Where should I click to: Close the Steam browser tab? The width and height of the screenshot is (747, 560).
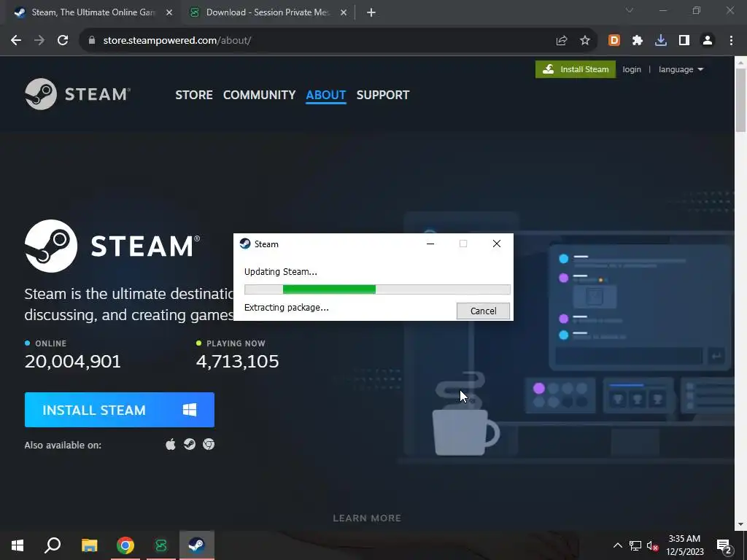coord(169,13)
